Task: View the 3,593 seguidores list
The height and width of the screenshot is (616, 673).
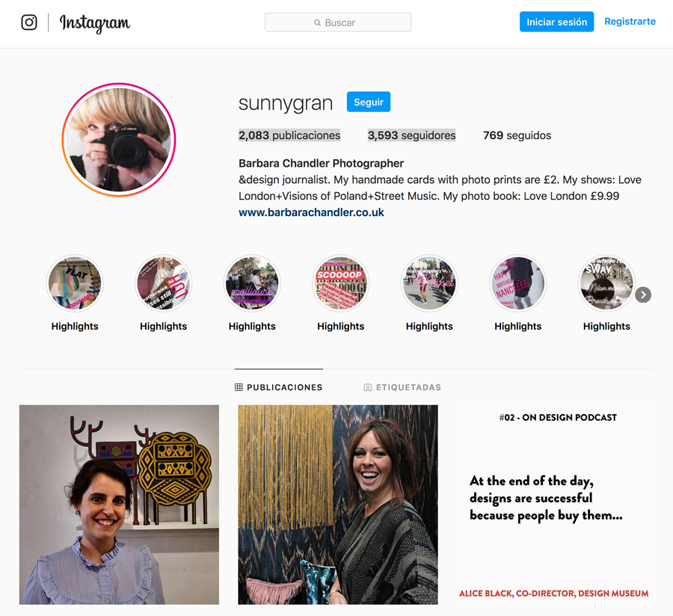Action: [x=411, y=135]
